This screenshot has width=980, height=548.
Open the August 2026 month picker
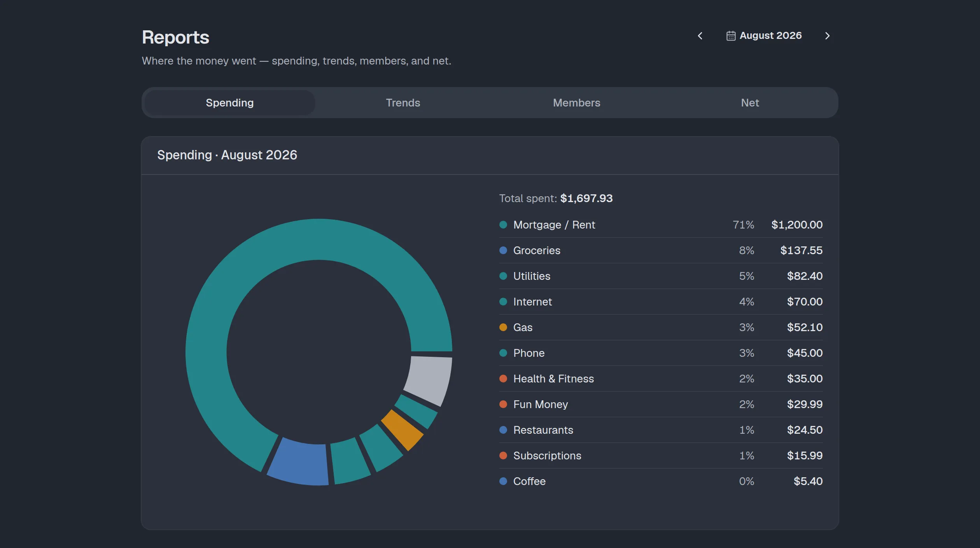764,36
